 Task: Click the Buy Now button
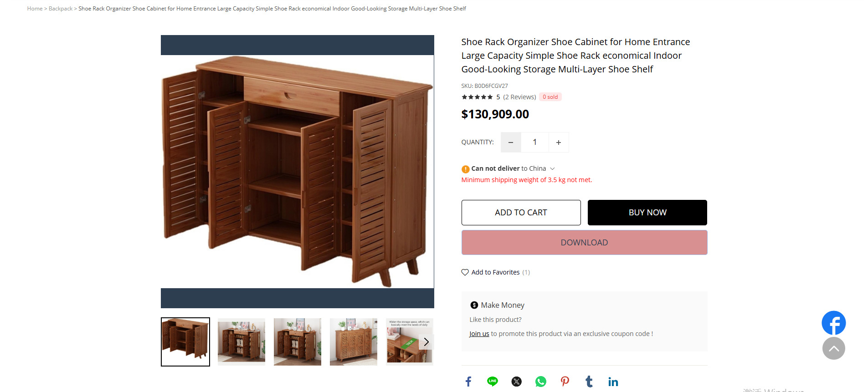pyautogui.click(x=647, y=213)
